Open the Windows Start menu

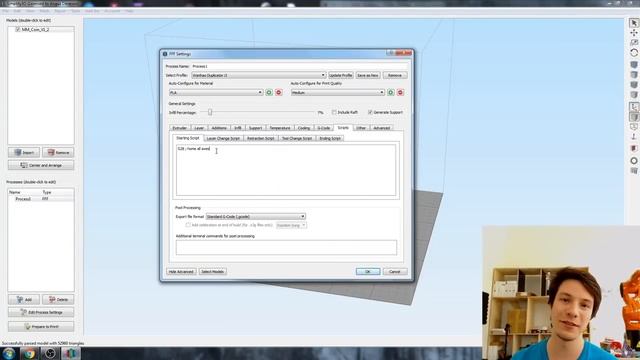coord(9,353)
